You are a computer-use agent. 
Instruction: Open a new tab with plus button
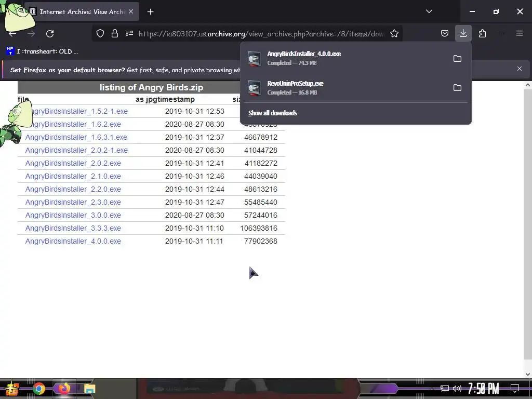[x=150, y=12]
